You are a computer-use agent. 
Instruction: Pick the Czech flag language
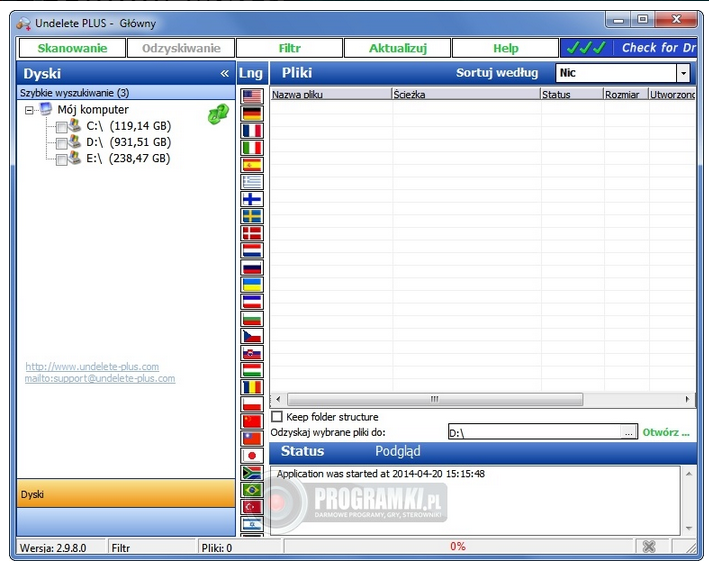point(252,336)
